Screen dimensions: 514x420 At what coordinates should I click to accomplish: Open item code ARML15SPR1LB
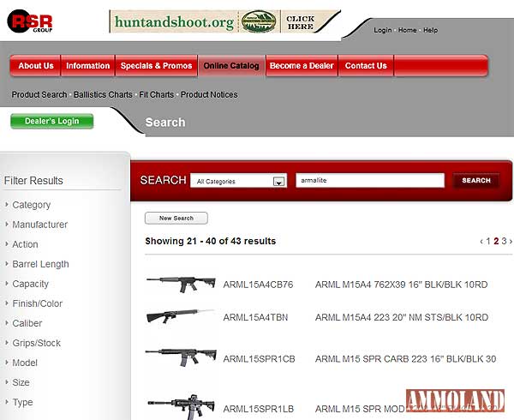click(x=259, y=409)
